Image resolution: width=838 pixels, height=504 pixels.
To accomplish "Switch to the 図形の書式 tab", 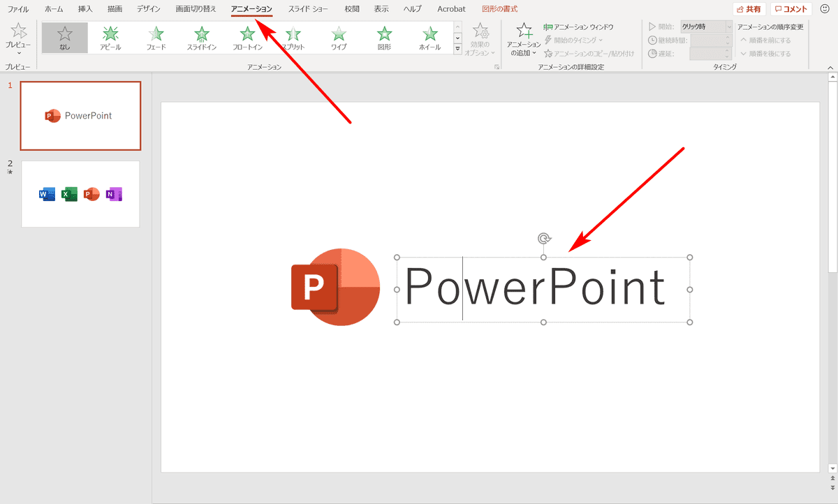I will 500,9.
